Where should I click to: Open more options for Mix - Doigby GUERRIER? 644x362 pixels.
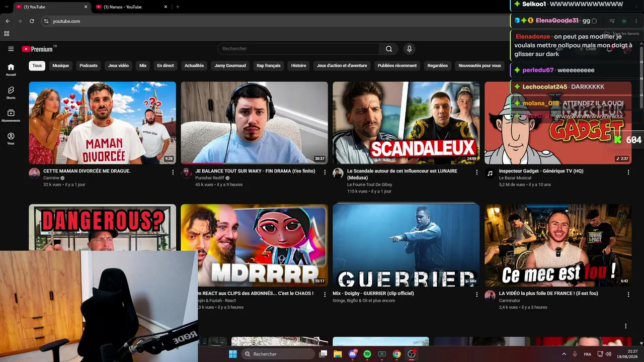coord(477,294)
